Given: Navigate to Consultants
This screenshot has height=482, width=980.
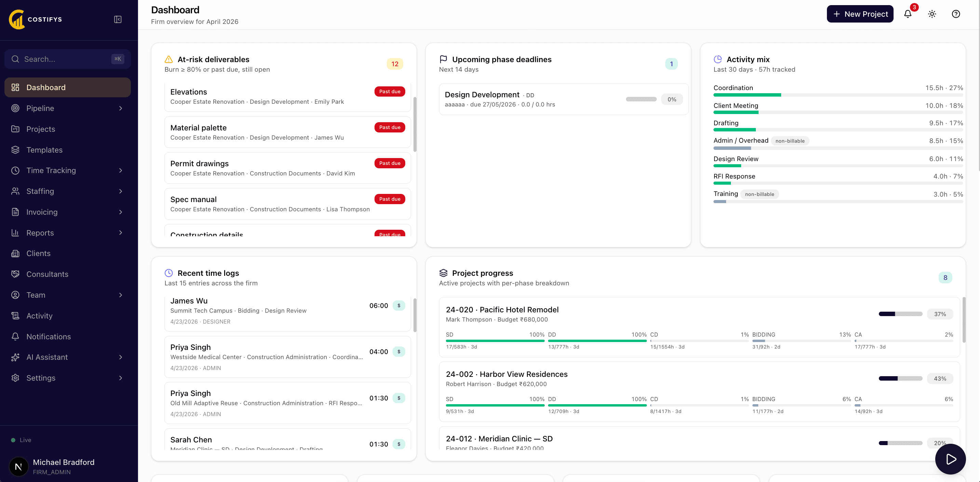Looking at the screenshot, I should point(68,274).
